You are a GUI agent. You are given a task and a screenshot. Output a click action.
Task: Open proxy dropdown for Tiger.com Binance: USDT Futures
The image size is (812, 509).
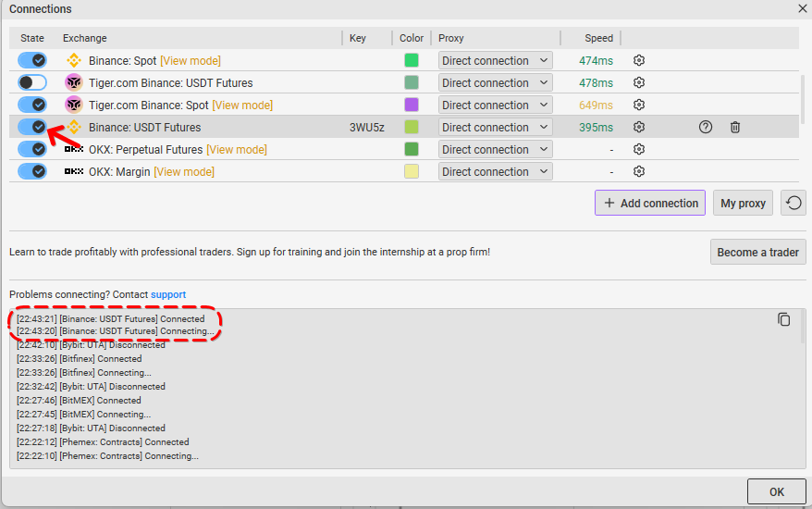[x=495, y=83]
